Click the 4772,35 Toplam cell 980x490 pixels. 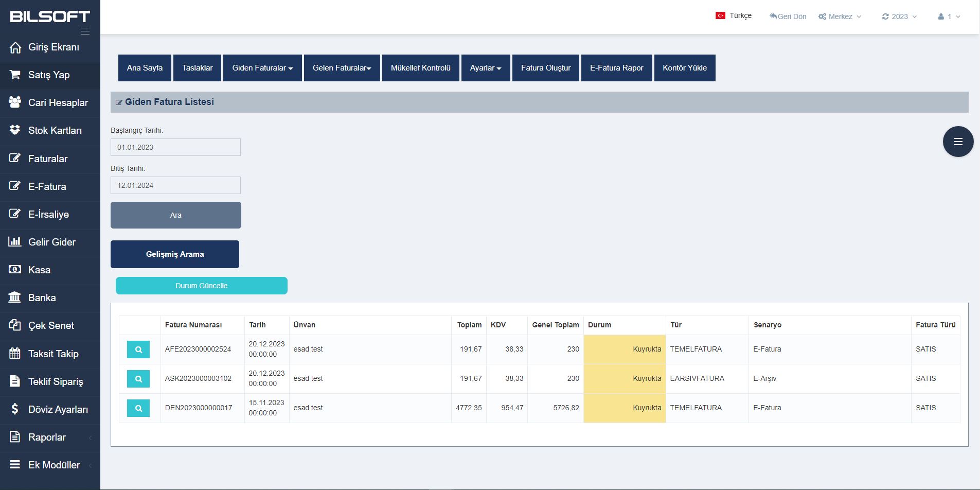[x=469, y=408]
